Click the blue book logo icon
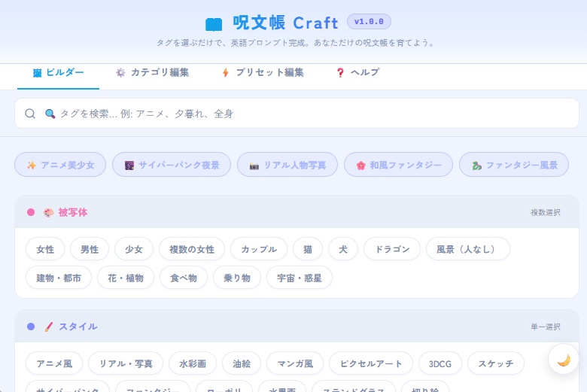The width and height of the screenshot is (587, 392). click(x=214, y=24)
